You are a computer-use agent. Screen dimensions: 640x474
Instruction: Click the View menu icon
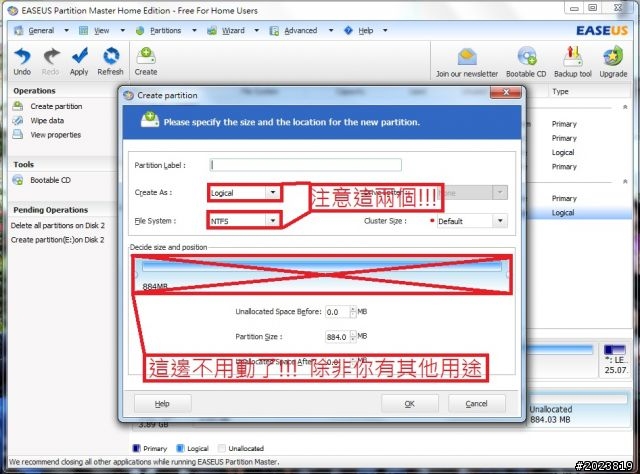(x=84, y=31)
